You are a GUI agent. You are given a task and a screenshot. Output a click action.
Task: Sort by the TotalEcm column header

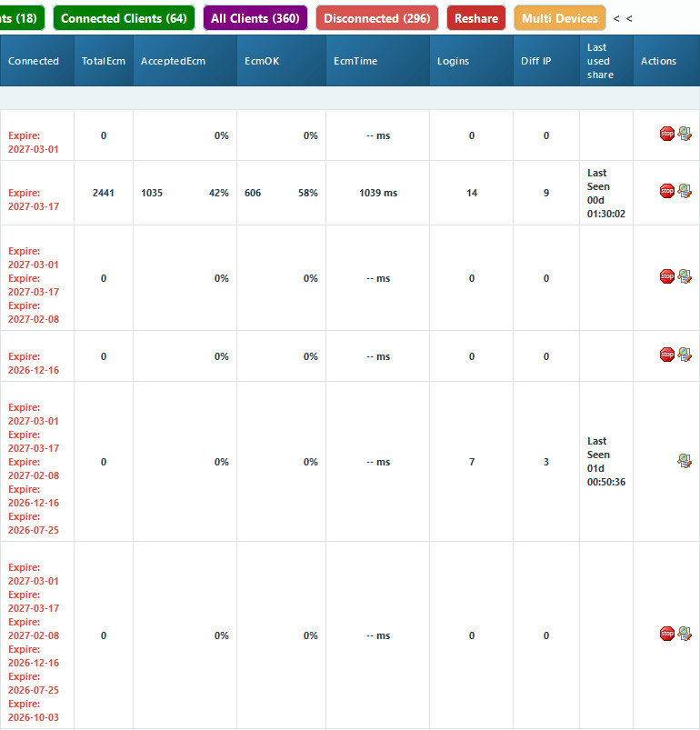point(104,61)
